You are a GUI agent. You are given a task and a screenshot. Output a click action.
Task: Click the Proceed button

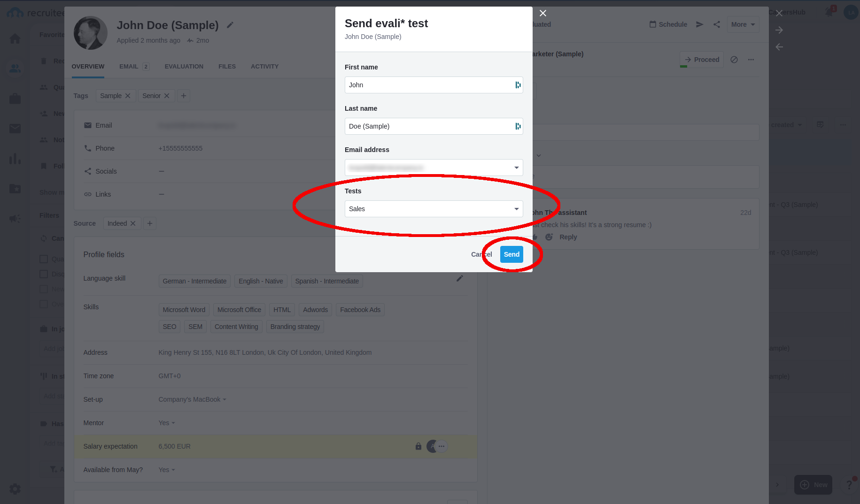coord(702,60)
